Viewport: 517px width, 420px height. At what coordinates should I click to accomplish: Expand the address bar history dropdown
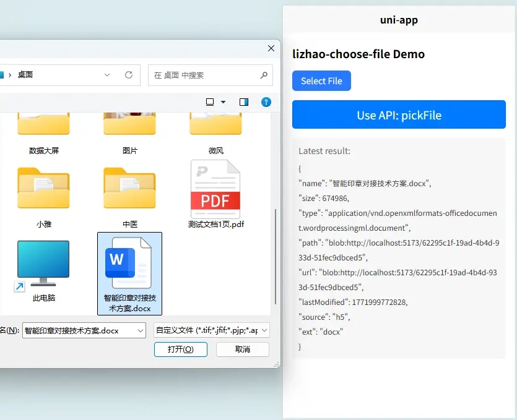pos(107,75)
